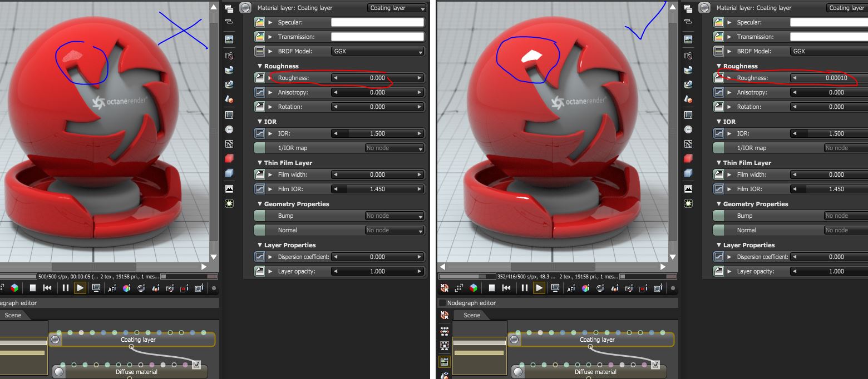This screenshot has height=379, width=868.
Task: Toggle real-time viewport icon in left window
Action: [96, 288]
